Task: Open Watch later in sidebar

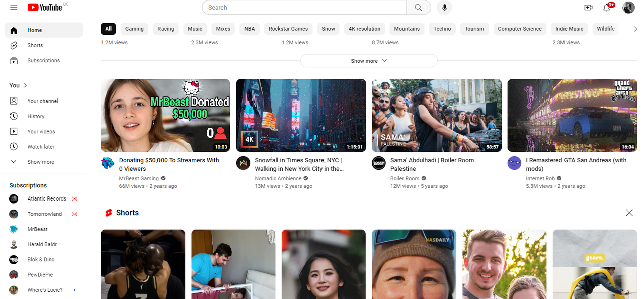Action: point(44,147)
